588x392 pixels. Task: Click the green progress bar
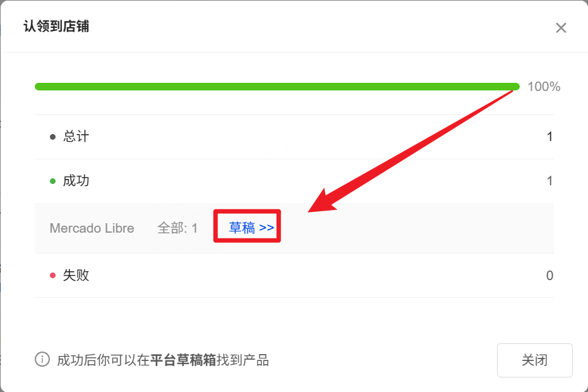click(277, 87)
